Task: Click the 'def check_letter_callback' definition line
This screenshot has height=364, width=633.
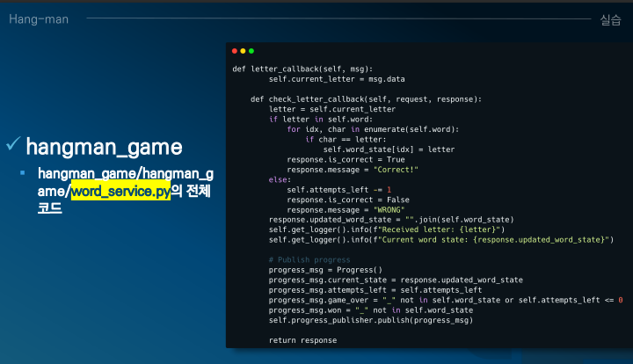Action: point(366,99)
